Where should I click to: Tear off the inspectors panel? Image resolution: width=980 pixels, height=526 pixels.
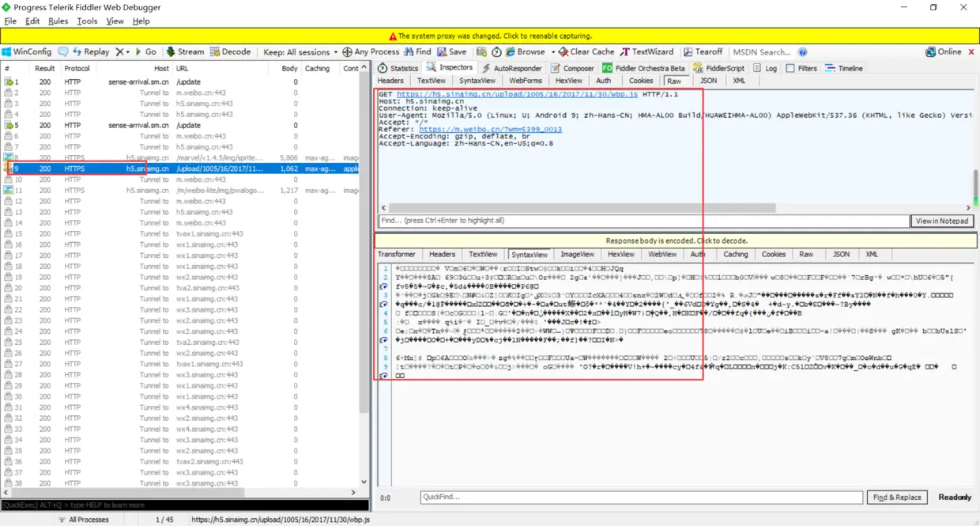coord(703,51)
